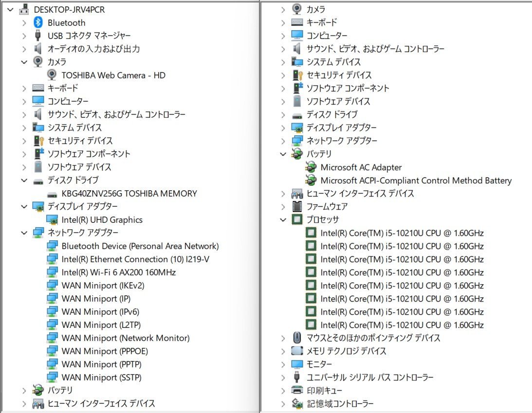
Task: Click the ACPI-Compliant Control Method Battery icon
Action: 311,180
